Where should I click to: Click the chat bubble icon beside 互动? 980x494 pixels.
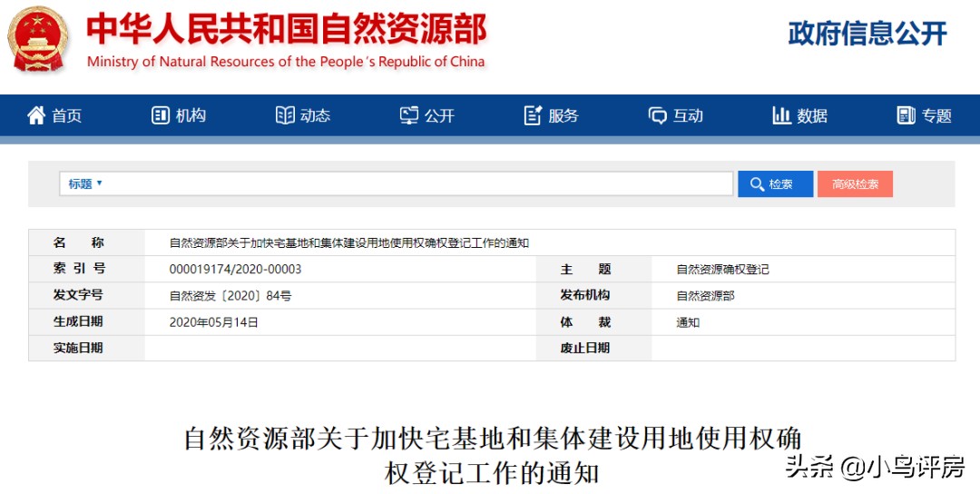point(658,115)
